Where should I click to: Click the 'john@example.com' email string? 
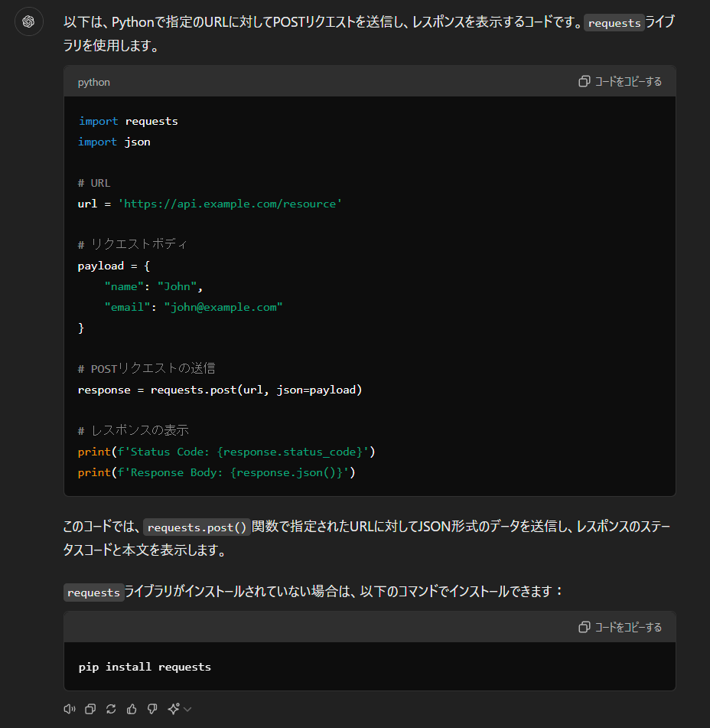pos(223,307)
